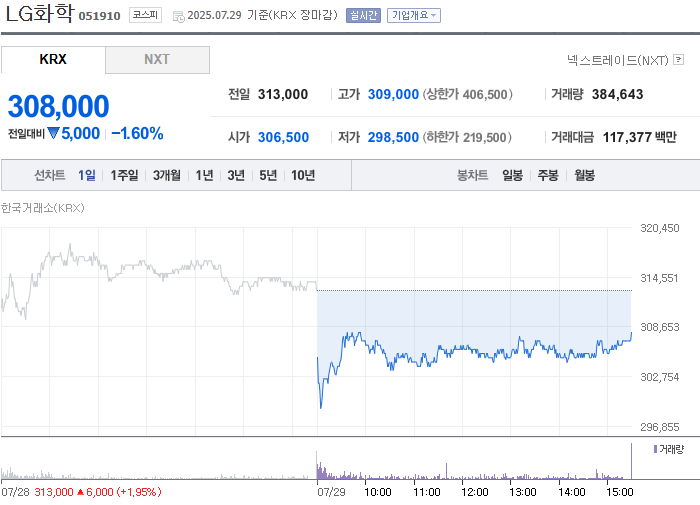Click the 15:00 time axis label
This screenshot has width=700, height=505.
pos(620,492)
